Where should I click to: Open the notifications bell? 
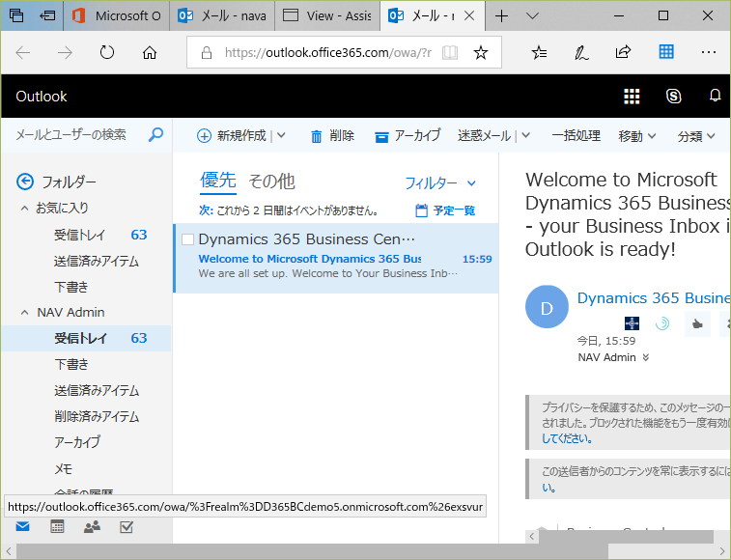point(715,96)
